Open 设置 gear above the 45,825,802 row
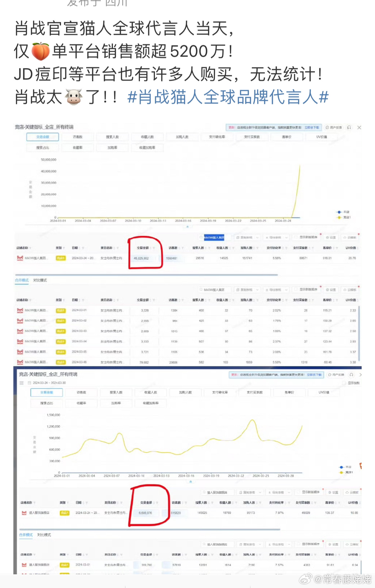Viewport: 375px width, 588px height. point(331,238)
